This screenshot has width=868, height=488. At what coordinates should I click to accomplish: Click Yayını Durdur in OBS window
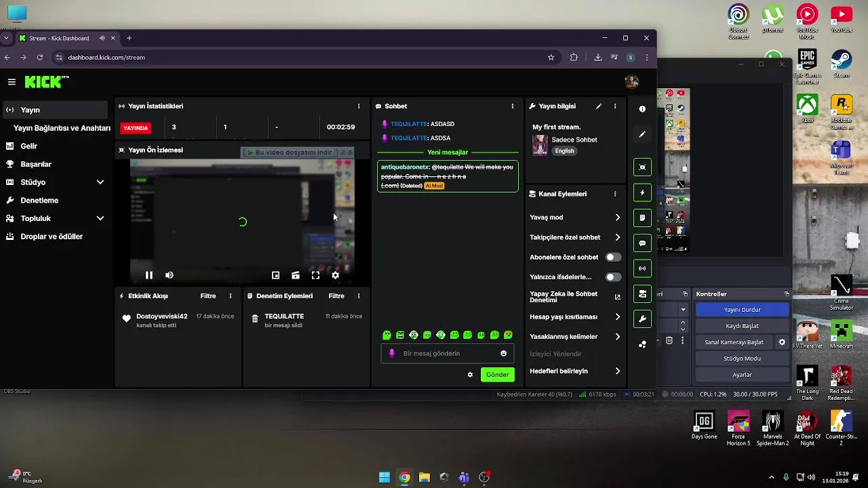[x=742, y=310]
